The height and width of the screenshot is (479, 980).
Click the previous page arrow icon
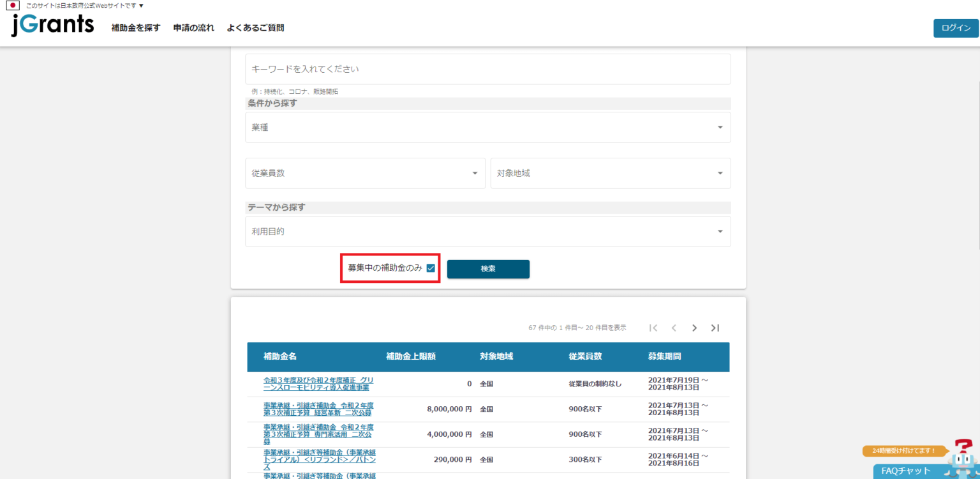674,328
